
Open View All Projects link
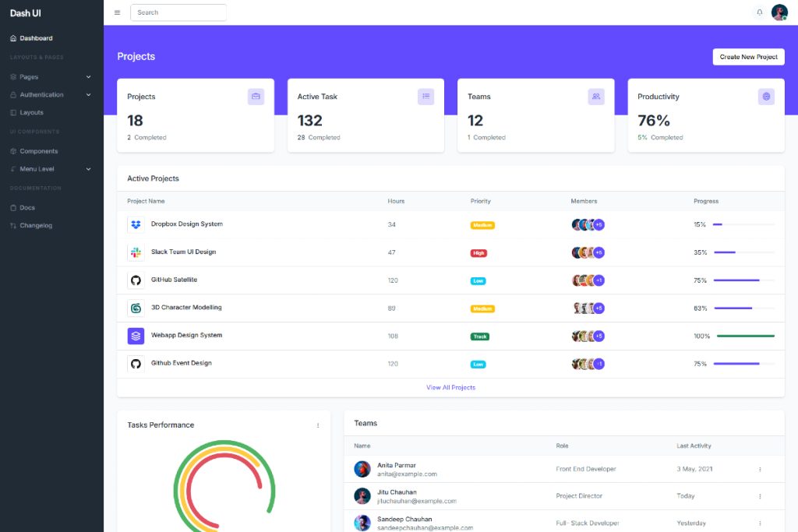(451, 387)
